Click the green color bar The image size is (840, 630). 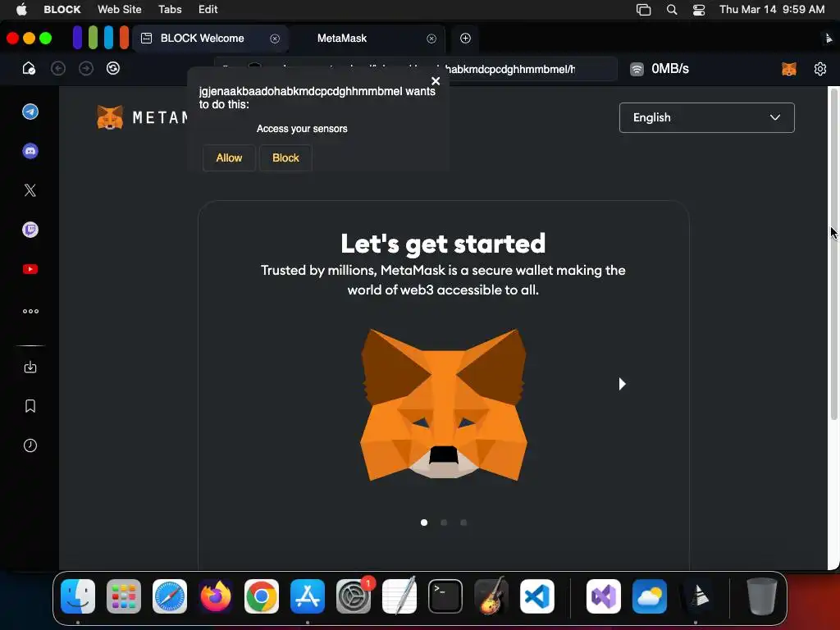coord(94,38)
